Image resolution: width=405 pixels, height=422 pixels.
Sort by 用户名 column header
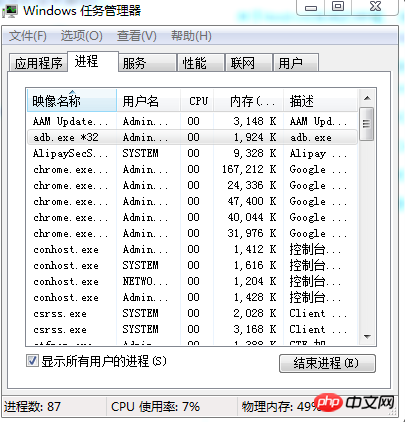[149, 100]
